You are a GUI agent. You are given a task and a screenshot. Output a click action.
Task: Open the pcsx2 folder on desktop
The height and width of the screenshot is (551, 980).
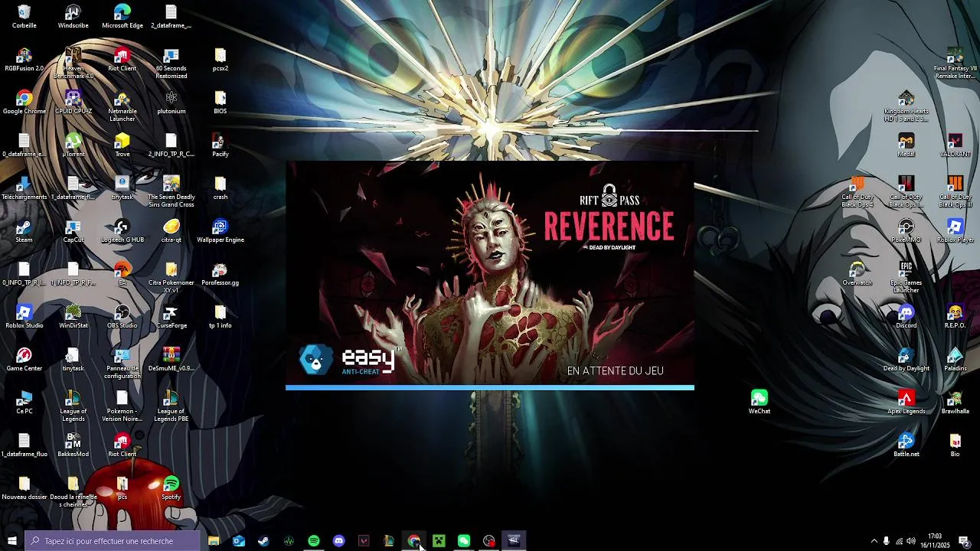(x=220, y=60)
